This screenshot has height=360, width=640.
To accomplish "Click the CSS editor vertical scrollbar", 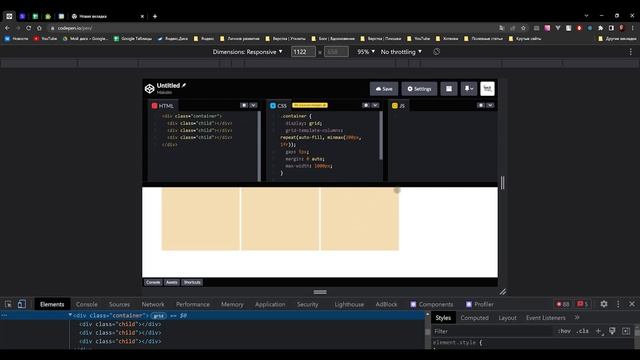I will point(381,136).
